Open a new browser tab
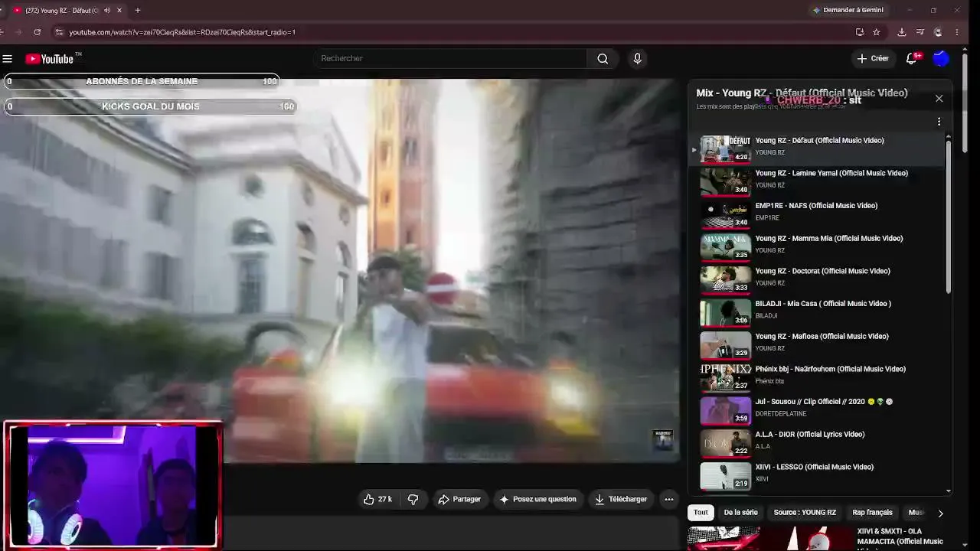Screen dimensions: 980x551 point(138,11)
